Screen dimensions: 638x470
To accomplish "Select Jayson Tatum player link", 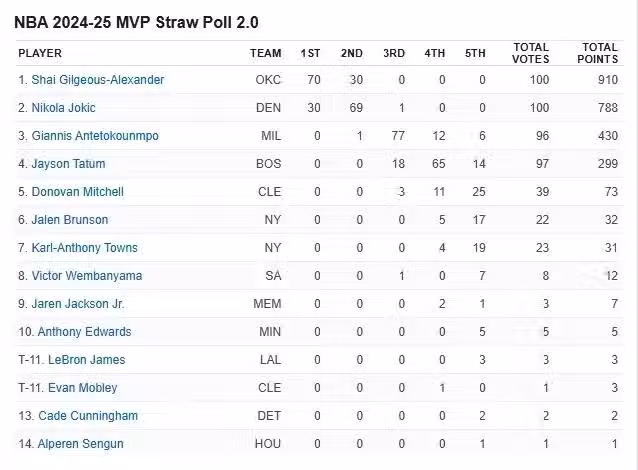I will 69,164.
